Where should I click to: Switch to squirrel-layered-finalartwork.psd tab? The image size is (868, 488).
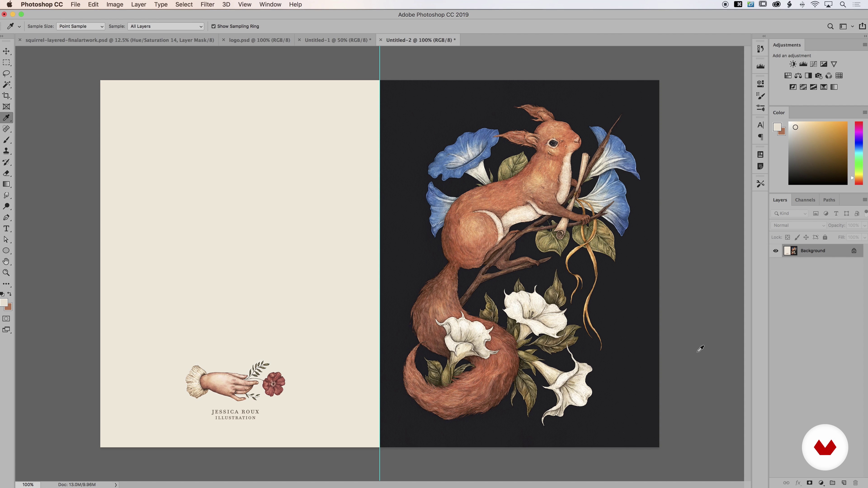[x=120, y=40]
